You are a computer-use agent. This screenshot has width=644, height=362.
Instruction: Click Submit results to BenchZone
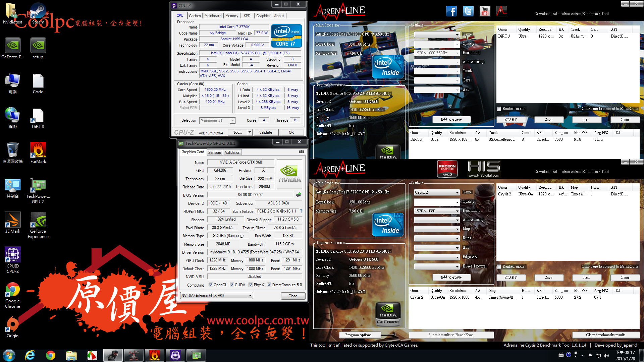point(451,335)
